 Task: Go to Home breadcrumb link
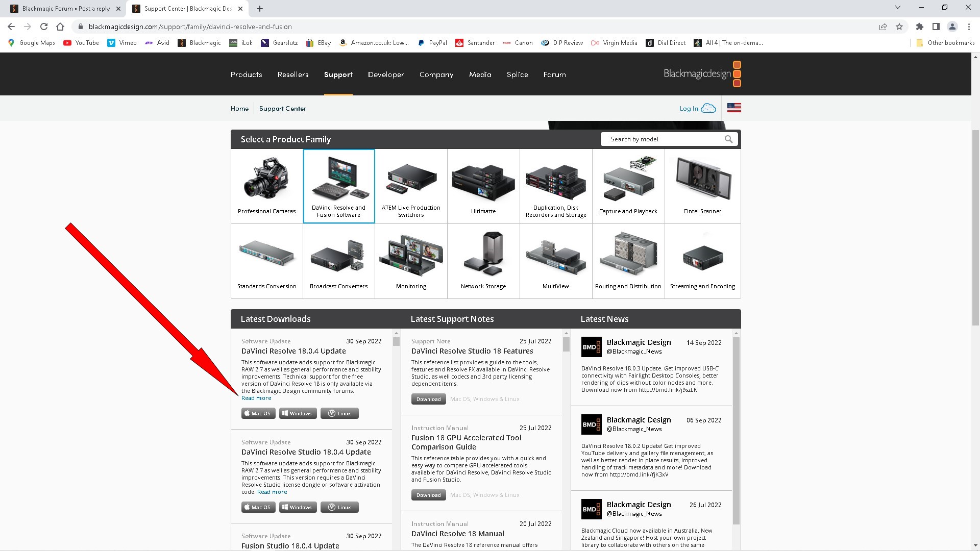pyautogui.click(x=239, y=109)
